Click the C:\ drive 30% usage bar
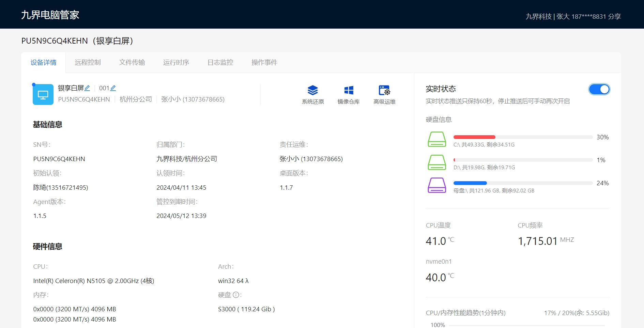The height and width of the screenshot is (328, 644). coord(523,137)
